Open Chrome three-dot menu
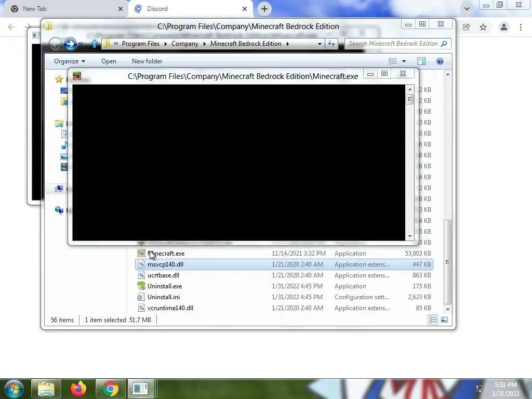 tap(521, 27)
